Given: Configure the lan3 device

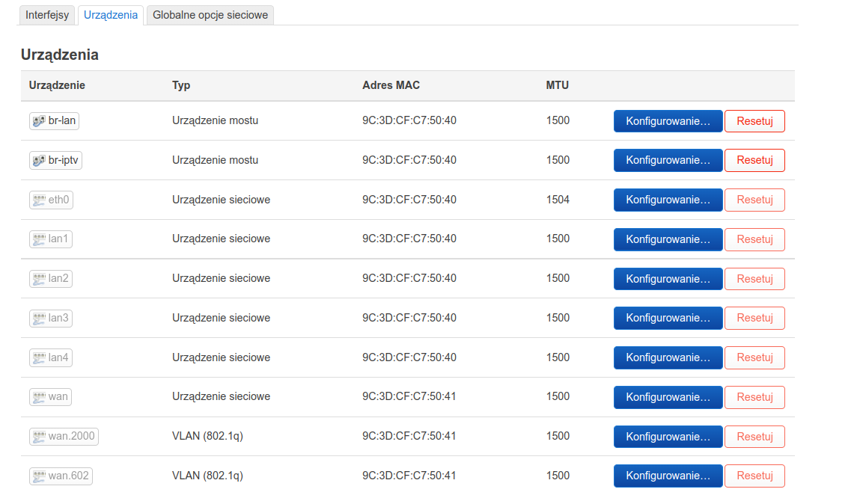Looking at the screenshot, I should [x=668, y=319].
